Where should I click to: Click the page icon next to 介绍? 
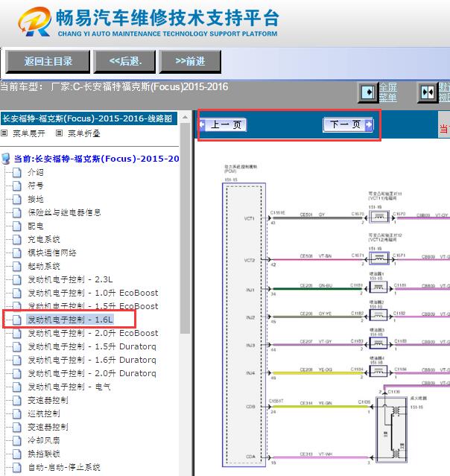17,172
